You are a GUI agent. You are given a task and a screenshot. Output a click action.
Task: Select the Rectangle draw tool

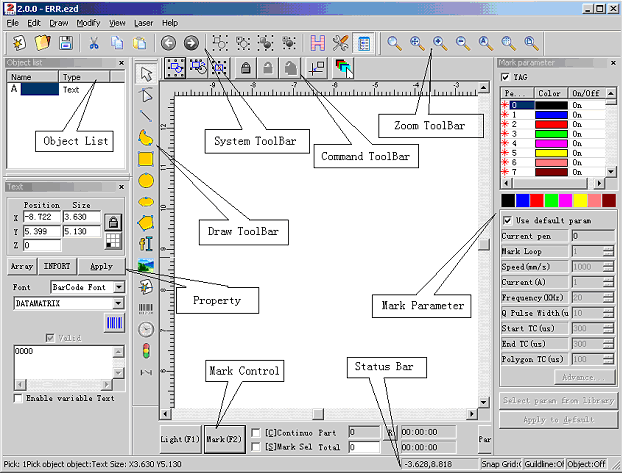146,158
